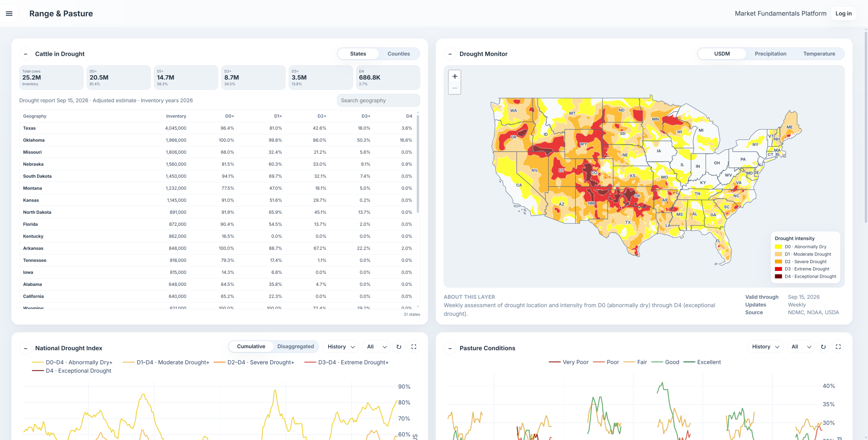Image resolution: width=868 pixels, height=440 pixels.
Task: Collapse the Drought Monitor panel
Action: [450, 54]
